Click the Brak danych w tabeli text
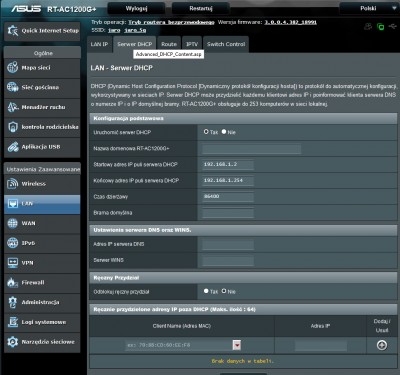Screen dimensions: 400x375 [243, 361]
